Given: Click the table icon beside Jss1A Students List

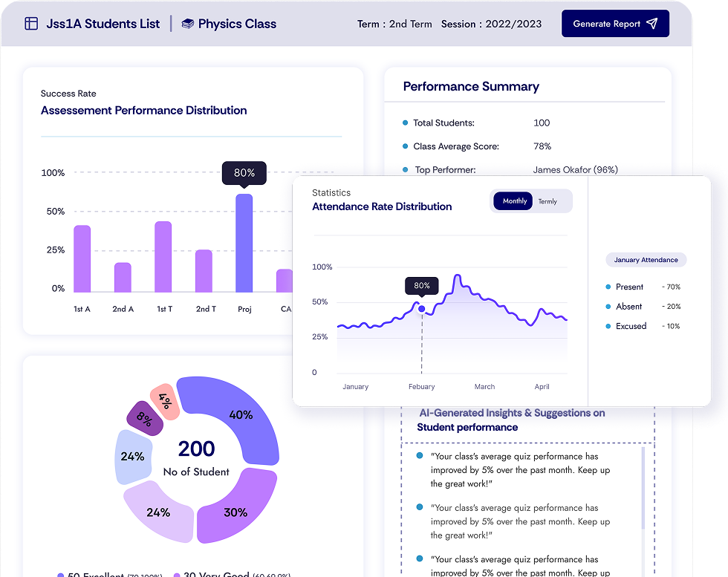Looking at the screenshot, I should (x=31, y=24).
